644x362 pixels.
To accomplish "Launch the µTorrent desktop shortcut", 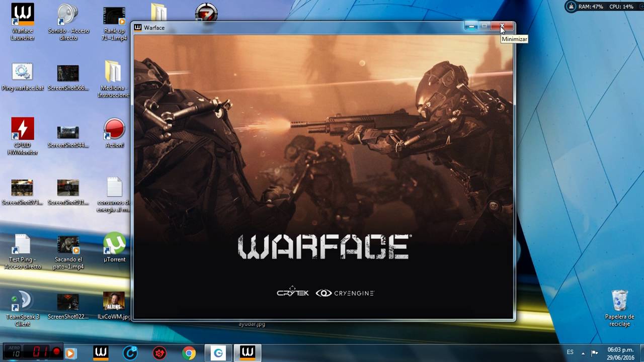I will pos(114,247).
